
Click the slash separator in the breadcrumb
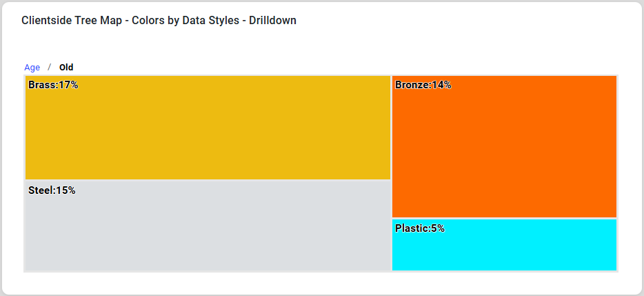point(49,68)
